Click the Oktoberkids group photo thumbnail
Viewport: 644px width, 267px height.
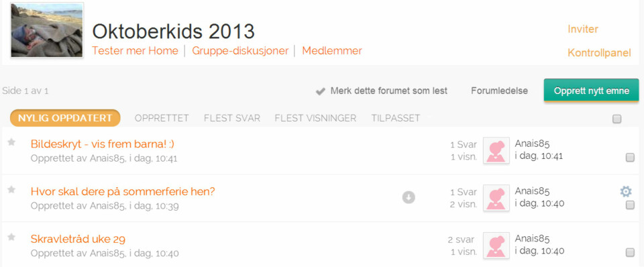47,30
